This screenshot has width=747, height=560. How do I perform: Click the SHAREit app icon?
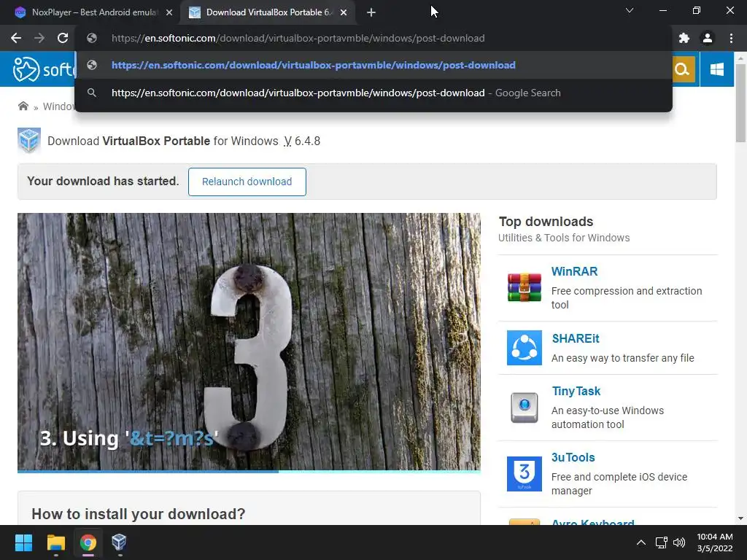coord(524,348)
